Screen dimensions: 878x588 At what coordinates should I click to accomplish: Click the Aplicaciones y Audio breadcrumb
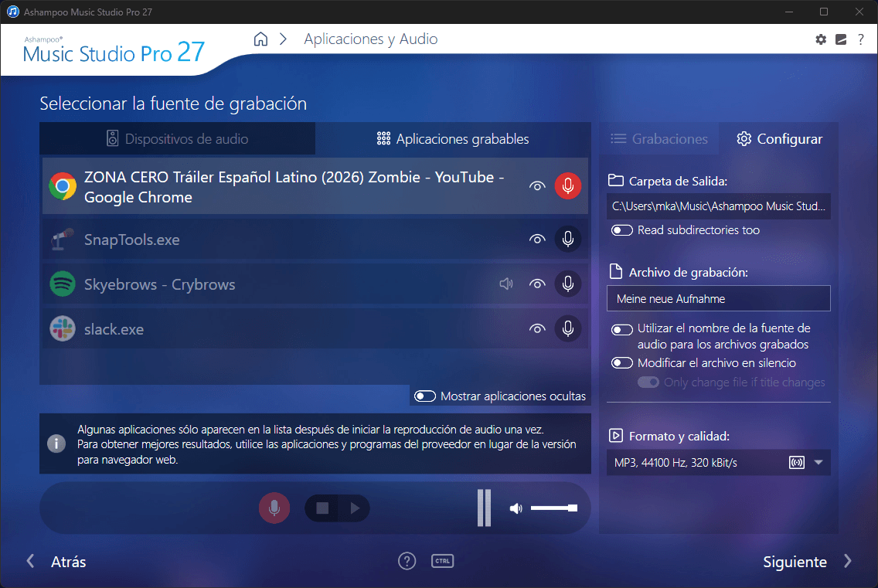[x=371, y=39]
